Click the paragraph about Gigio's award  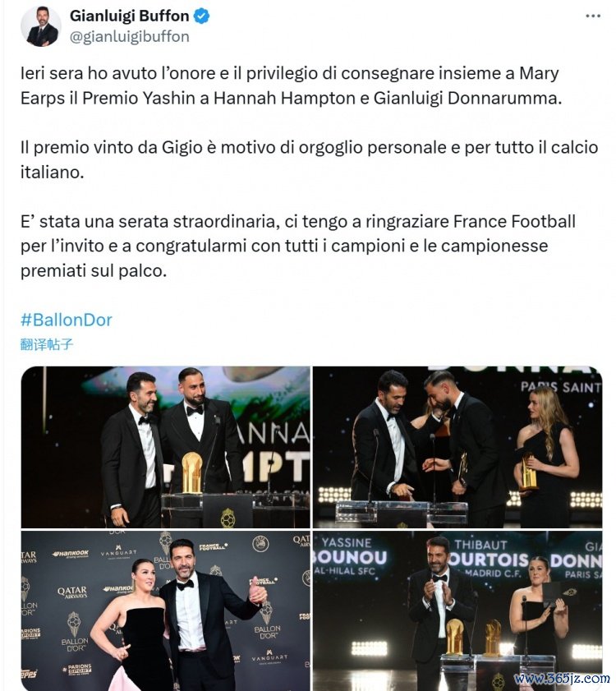click(x=310, y=159)
